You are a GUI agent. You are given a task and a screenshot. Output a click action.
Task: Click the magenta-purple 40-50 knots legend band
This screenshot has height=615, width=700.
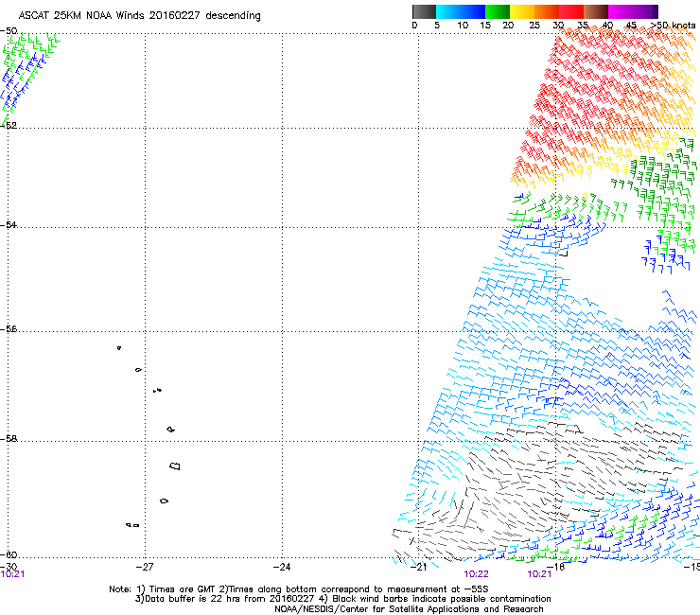click(x=633, y=11)
